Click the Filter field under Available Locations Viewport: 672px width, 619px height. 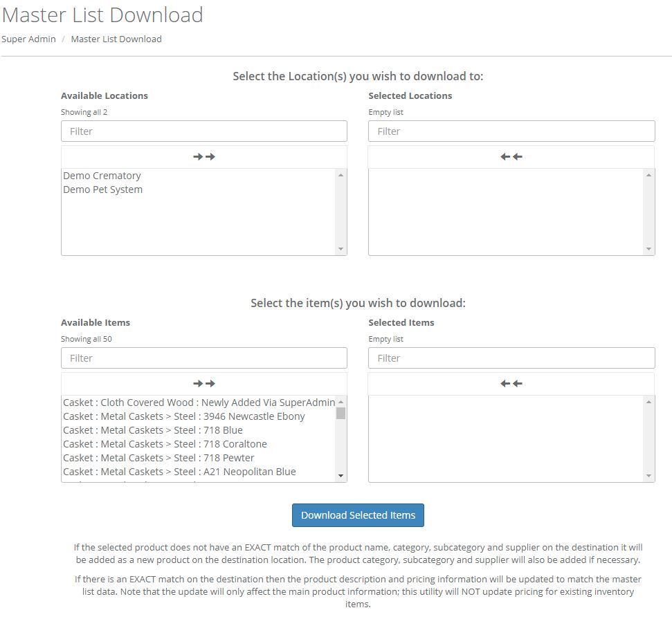click(204, 131)
